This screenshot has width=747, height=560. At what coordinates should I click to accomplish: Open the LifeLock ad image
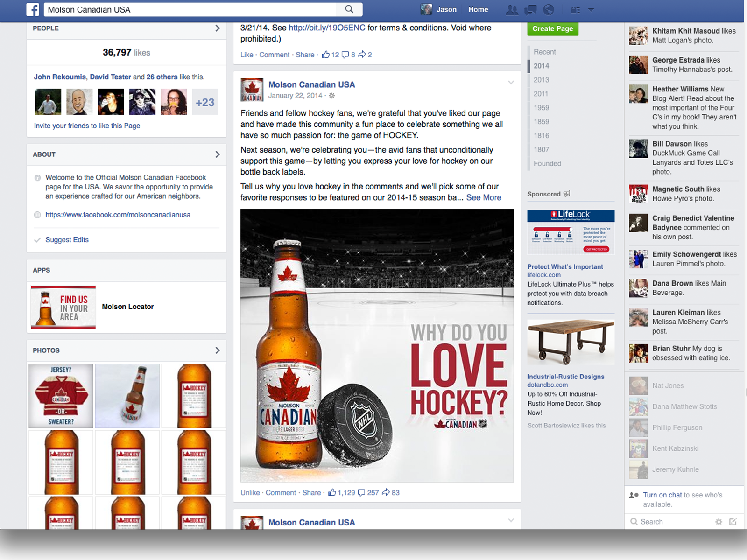click(571, 232)
